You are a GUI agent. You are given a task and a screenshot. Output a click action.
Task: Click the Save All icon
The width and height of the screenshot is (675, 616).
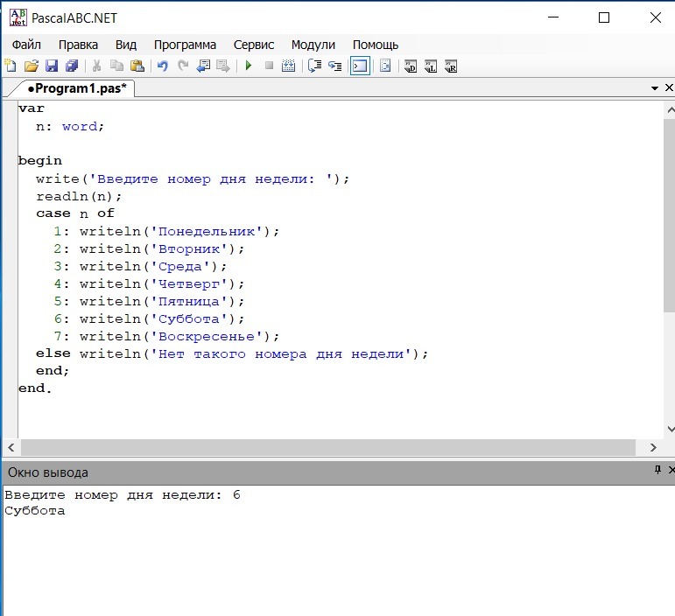tap(72, 66)
